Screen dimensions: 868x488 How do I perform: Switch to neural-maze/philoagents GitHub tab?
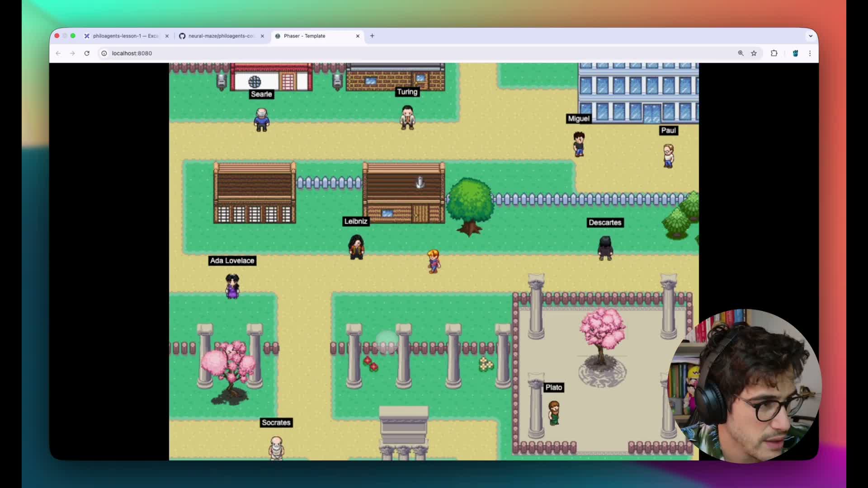point(221,36)
